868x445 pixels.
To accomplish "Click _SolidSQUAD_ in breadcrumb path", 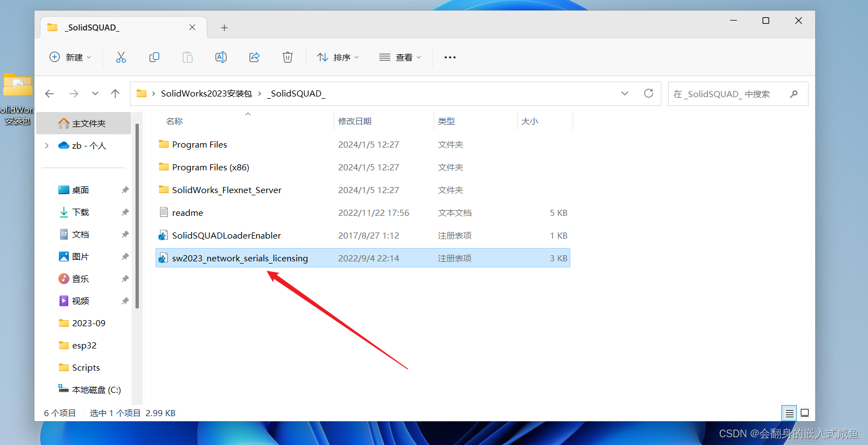I will click(296, 94).
